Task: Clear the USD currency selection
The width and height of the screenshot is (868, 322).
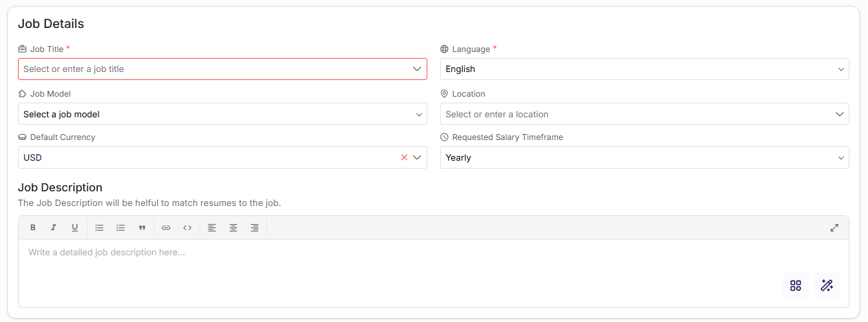Action: pos(404,158)
